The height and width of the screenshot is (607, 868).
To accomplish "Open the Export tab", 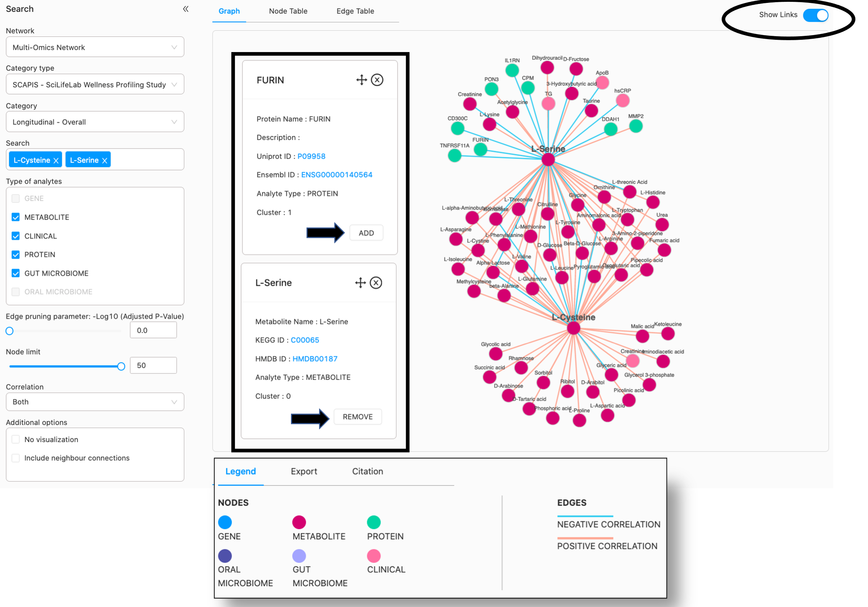I will click(304, 471).
